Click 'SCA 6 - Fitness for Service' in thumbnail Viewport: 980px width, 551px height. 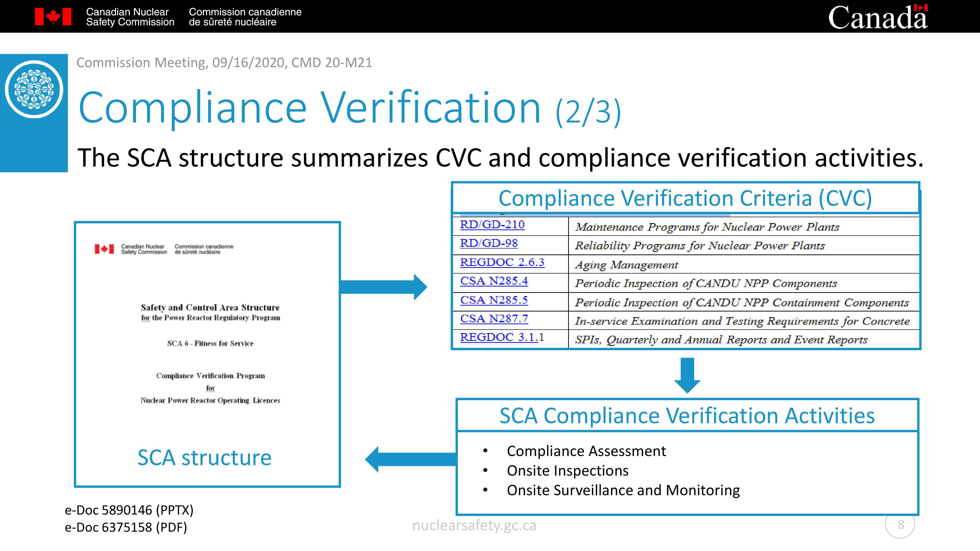(210, 343)
